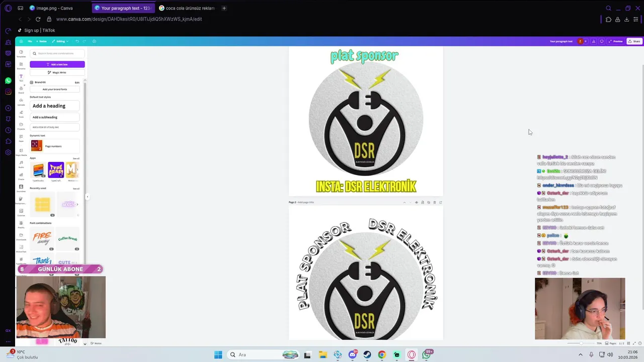Click Add your brand fonts button
This screenshot has height=362, width=644.
[x=55, y=89]
